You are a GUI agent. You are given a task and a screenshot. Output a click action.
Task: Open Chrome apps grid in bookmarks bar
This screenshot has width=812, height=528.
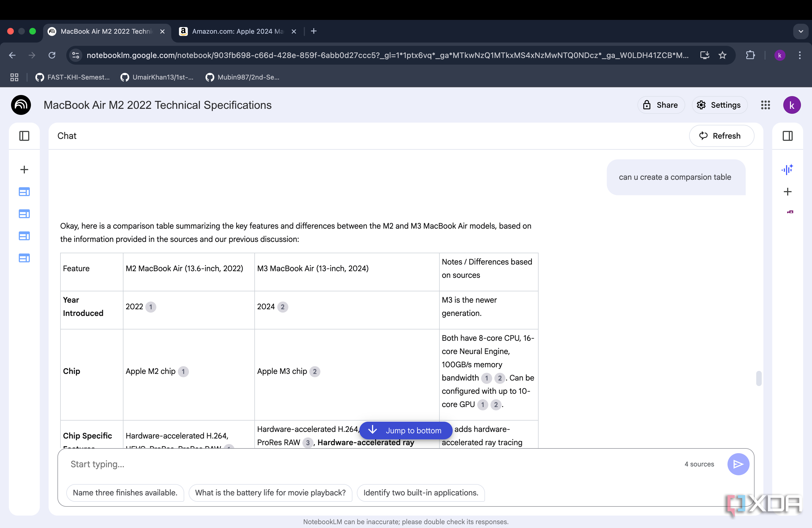[x=14, y=77]
